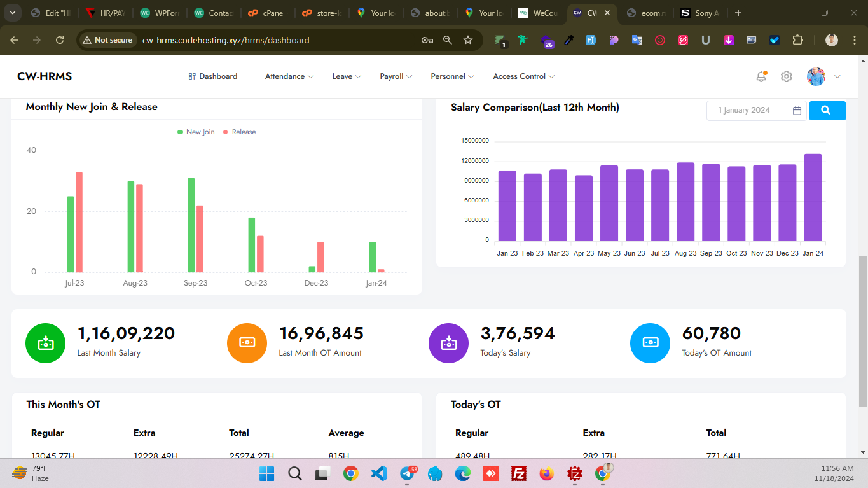Toggle New Join series in chart legend
The height and width of the screenshot is (488, 868).
click(x=196, y=132)
